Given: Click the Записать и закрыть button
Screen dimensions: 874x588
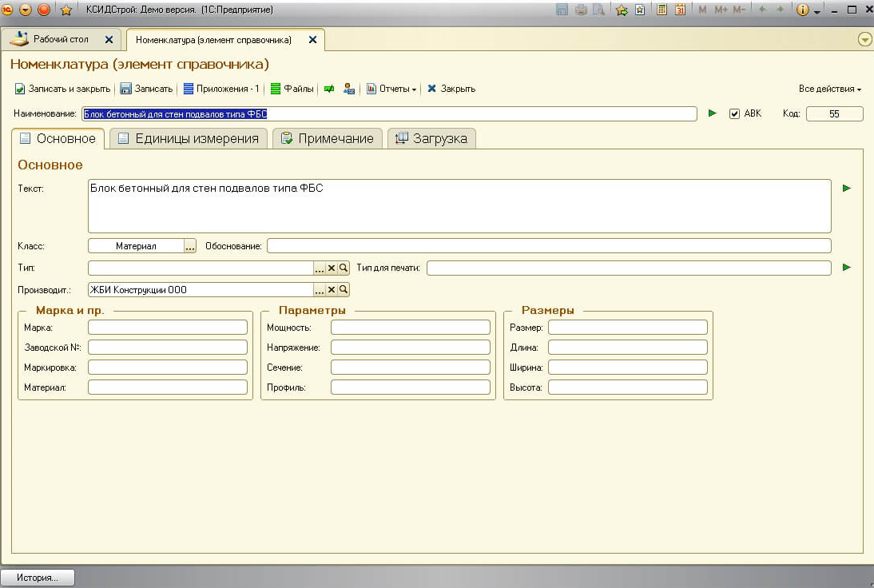Looking at the screenshot, I should click(63, 89).
